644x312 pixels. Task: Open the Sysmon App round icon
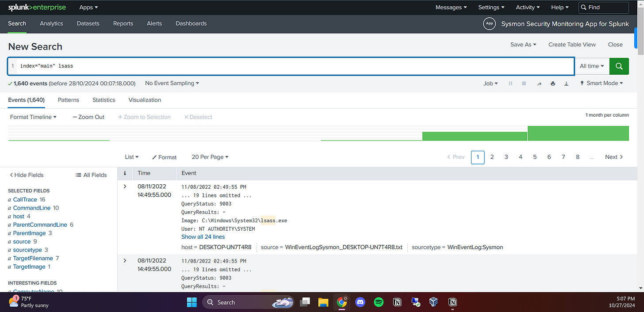point(489,24)
